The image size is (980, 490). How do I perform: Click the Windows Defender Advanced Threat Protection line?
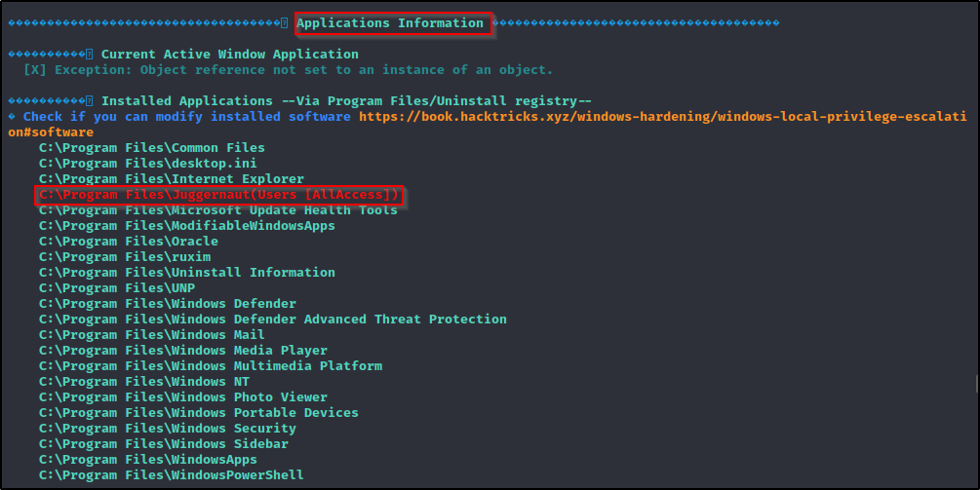pyautogui.click(x=272, y=320)
